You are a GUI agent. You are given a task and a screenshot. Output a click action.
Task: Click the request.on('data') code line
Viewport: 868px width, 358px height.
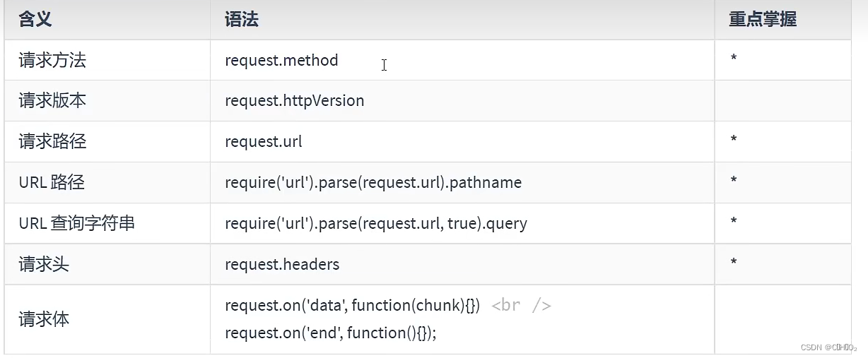[x=352, y=306]
